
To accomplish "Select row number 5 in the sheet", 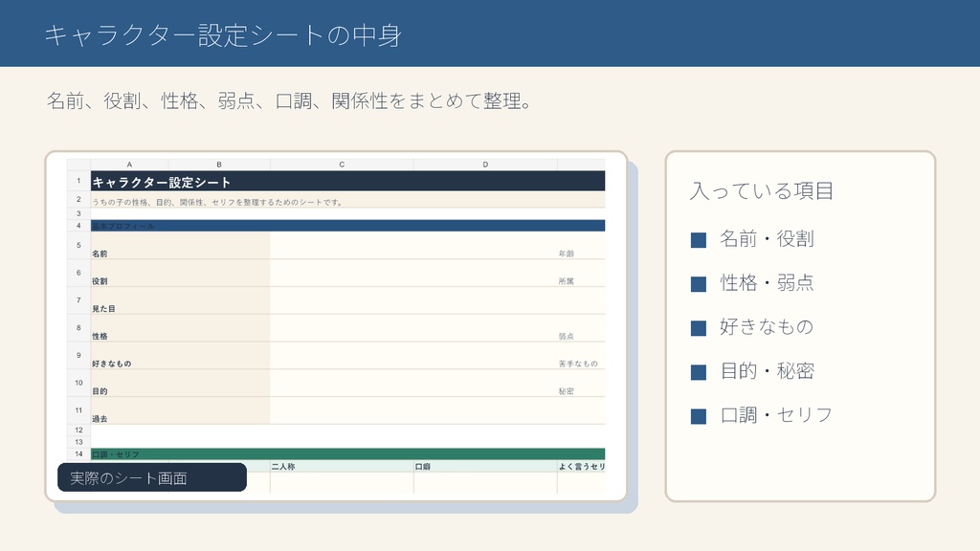I will (x=78, y=245).
